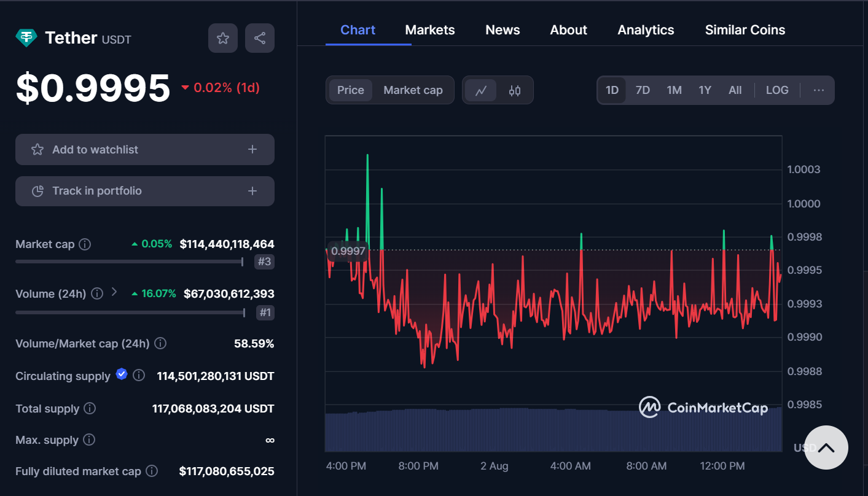Click the 58.59% ratio value

point(254,344)
